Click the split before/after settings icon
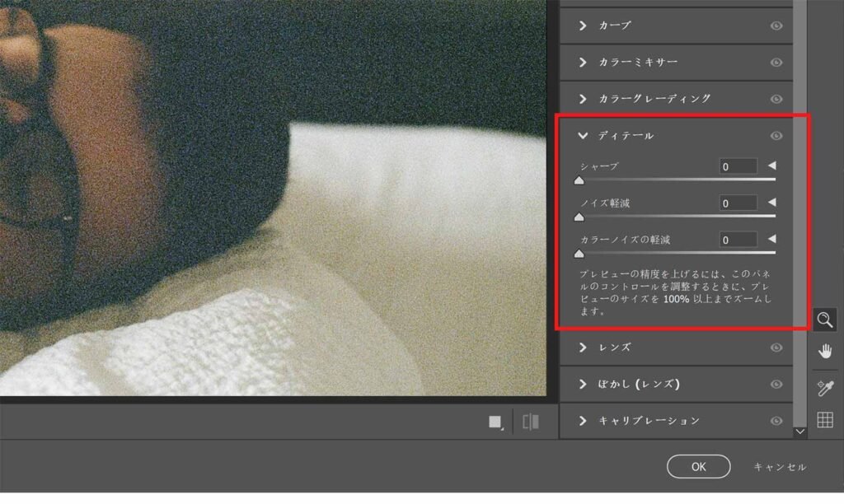The width and height of the screenshot is (844, 504). (531, 422)
